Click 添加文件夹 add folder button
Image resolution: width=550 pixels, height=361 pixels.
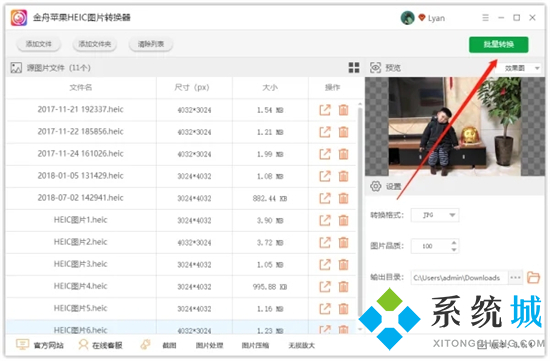tap(95, 44)
